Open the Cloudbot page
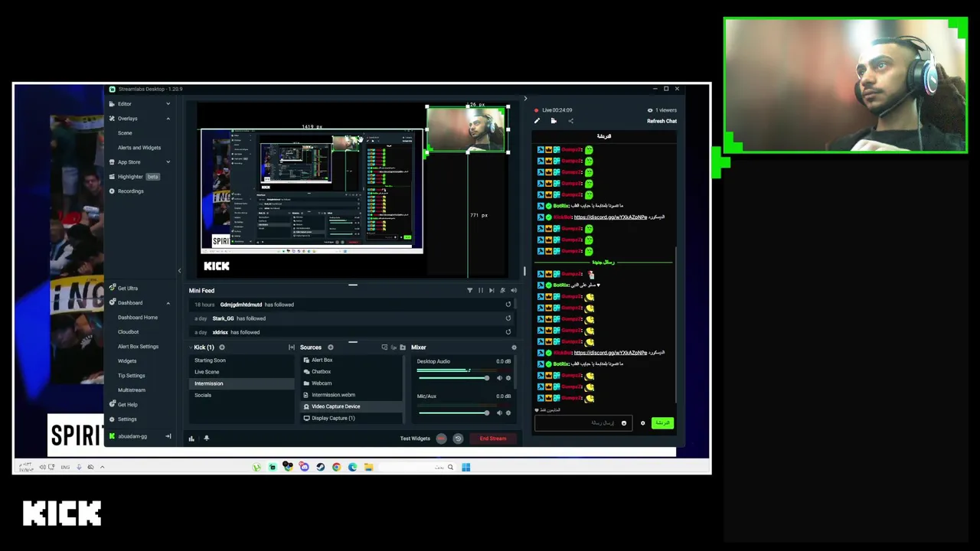Screen dimensions: 980x551 129,332
